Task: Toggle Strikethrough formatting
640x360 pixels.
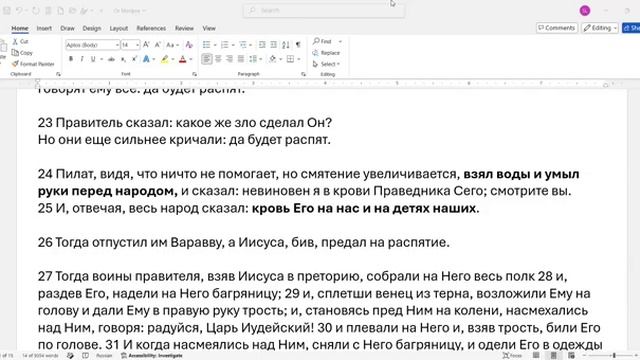Action: click(111, 59)
